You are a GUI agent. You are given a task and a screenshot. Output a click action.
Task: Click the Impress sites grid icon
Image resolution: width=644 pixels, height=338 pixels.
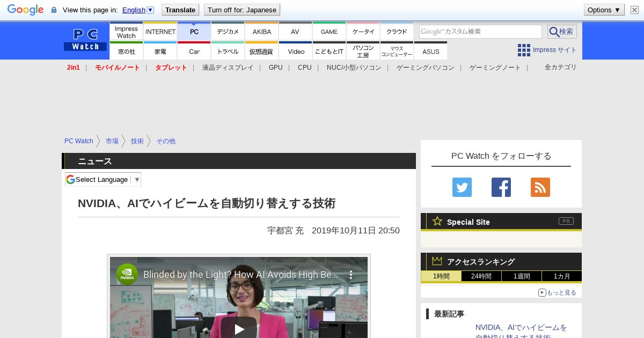pos(524,50)
